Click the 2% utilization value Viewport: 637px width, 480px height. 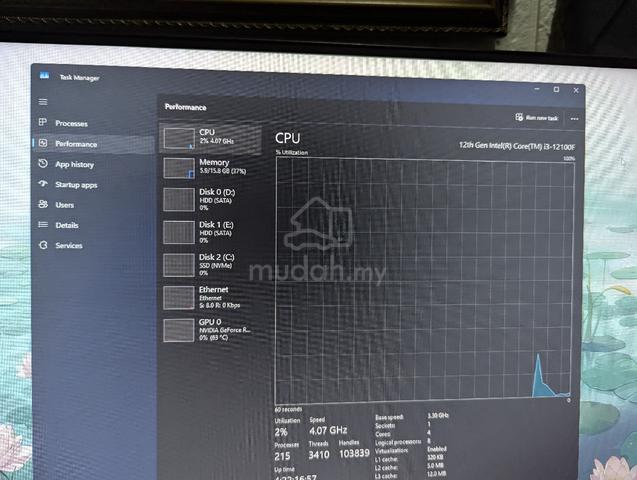[281, 432]
